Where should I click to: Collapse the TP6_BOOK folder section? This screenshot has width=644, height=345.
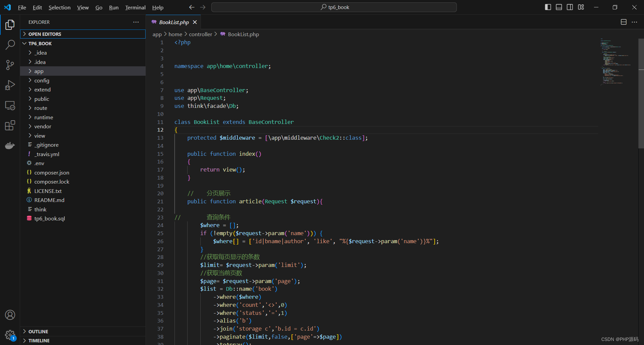pos(83,44)
